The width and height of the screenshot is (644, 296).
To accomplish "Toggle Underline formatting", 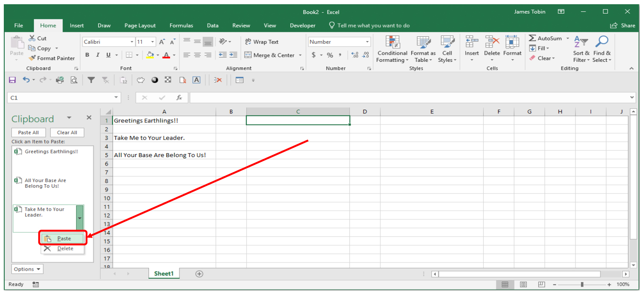I will coord(108,55).
